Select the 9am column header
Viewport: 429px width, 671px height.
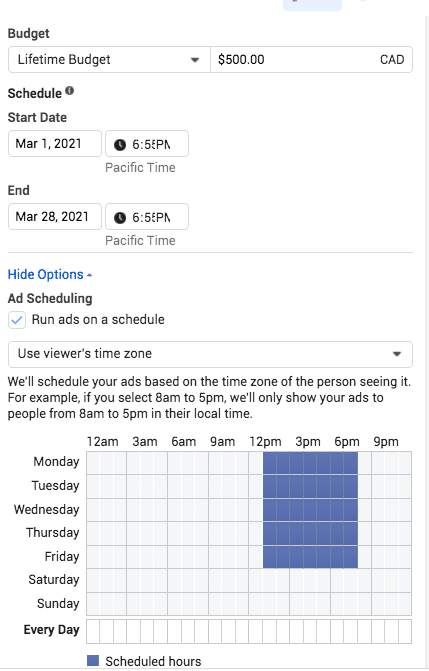[x=222, y=442]
